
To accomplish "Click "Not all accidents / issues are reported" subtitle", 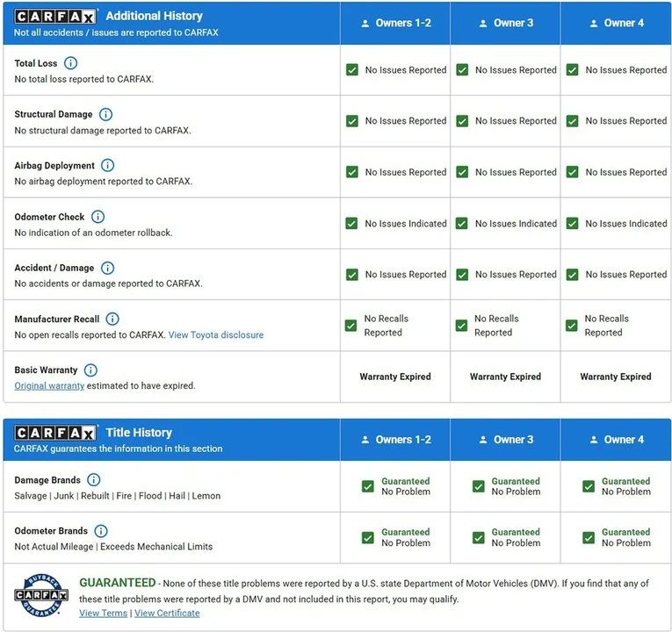I will click(116, 32).
